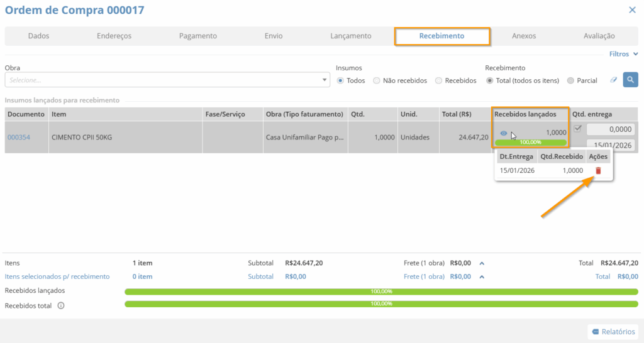Delete the 15/01/2026 received entry

coord(598,171)
